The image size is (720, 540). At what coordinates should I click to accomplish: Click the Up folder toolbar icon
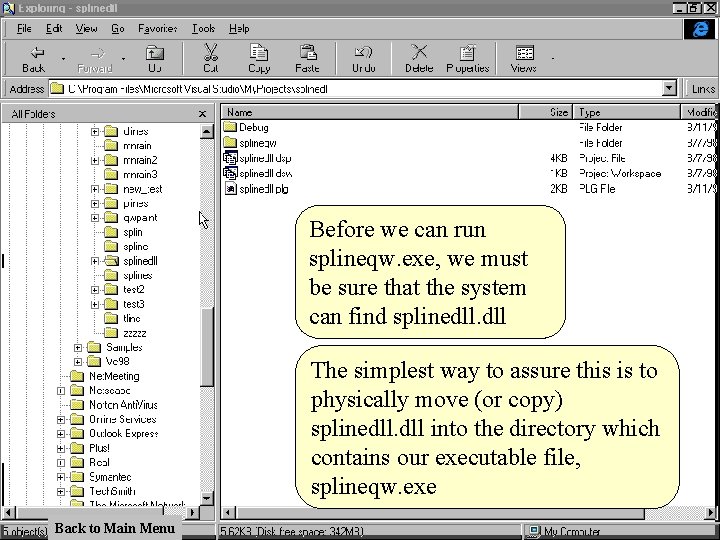click(x=155, y=53)
